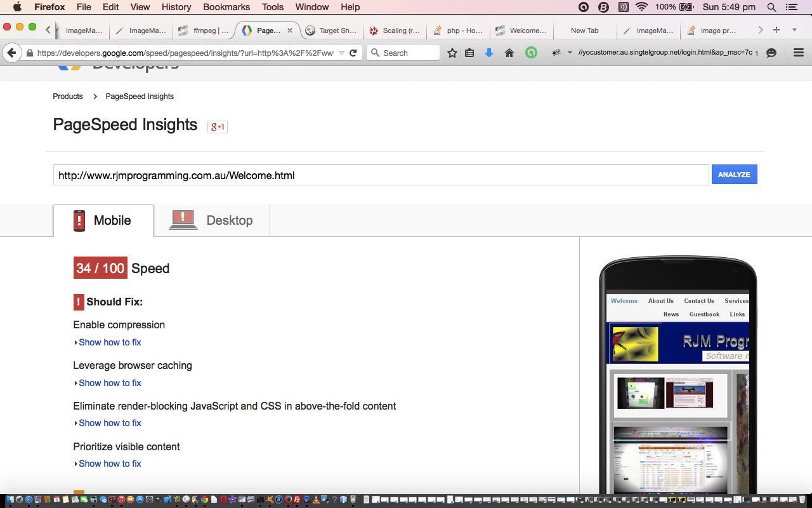This screenshot has width=812, height=508.
Task: Open the Wi-Fi status menu
Action: 641,7
